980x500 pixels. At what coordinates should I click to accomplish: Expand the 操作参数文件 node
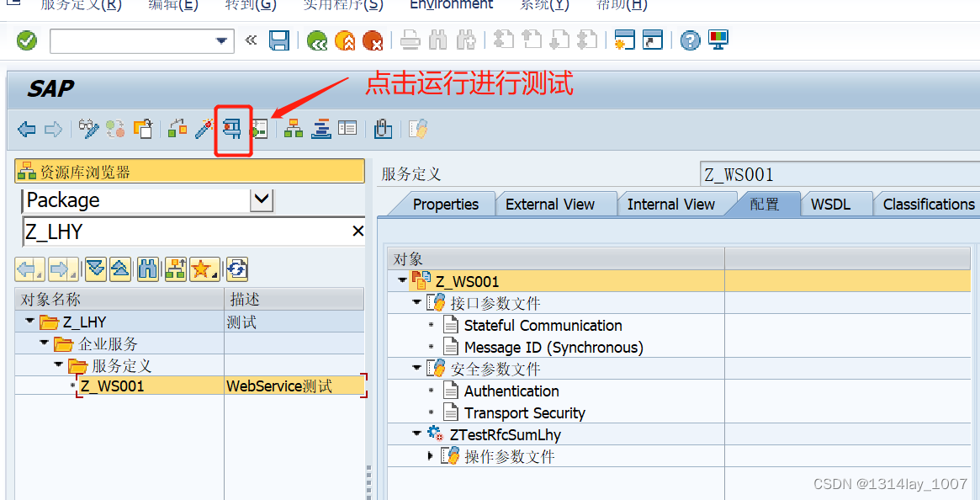431,455
